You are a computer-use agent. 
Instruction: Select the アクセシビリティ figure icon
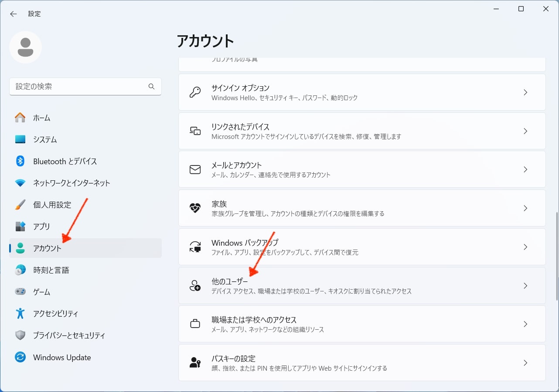(20, 314)
